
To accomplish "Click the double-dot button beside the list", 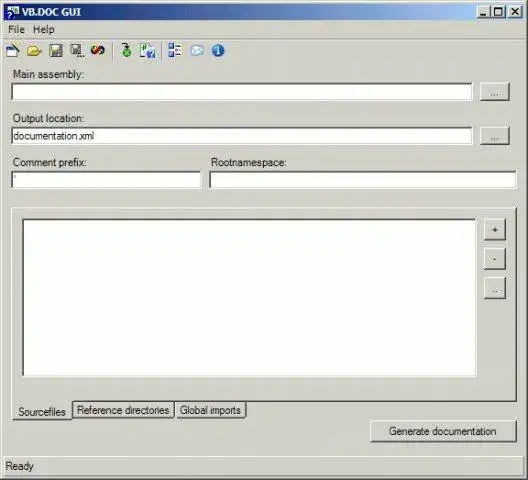I will pyautogui.click(x=495, y=288).
